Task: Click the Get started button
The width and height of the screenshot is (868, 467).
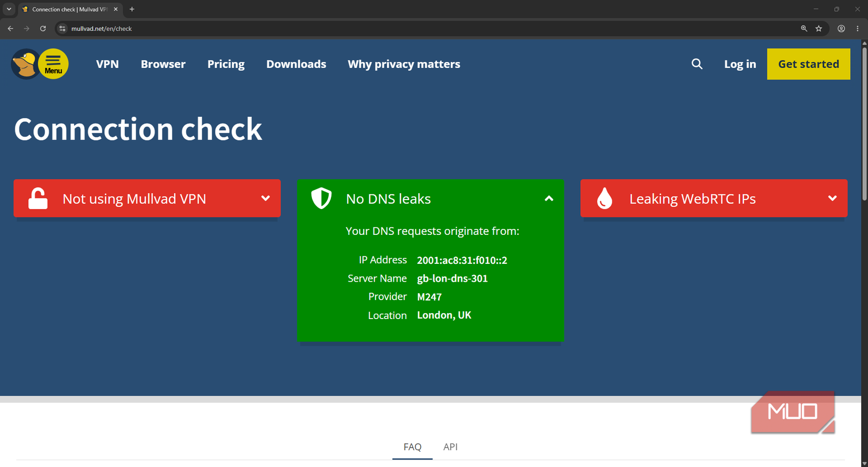Action: tap(809, 64)
